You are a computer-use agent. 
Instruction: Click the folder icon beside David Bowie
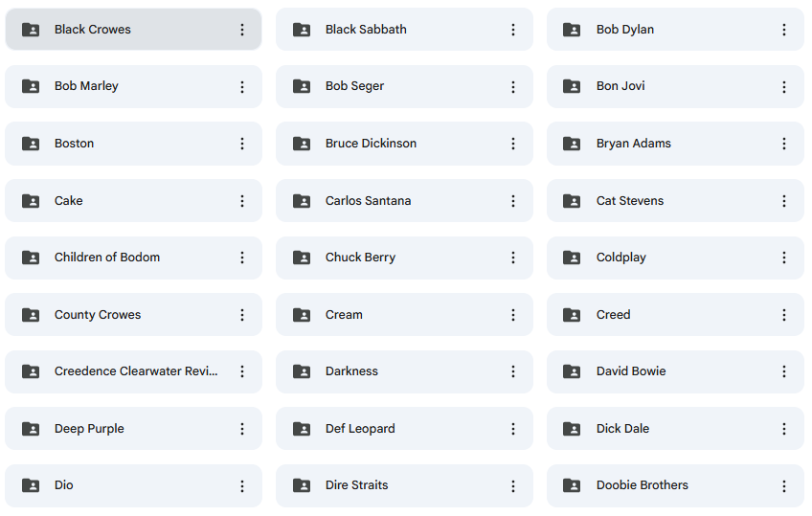572,371
